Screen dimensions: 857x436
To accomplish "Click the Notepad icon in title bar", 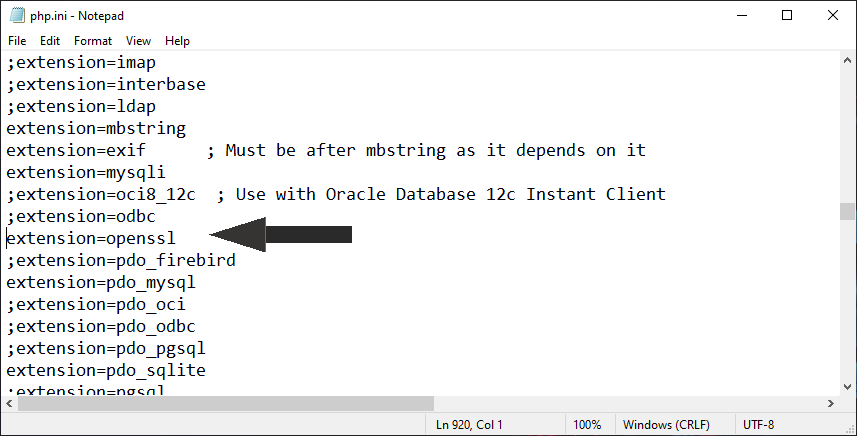I will [x=16, y=15].
